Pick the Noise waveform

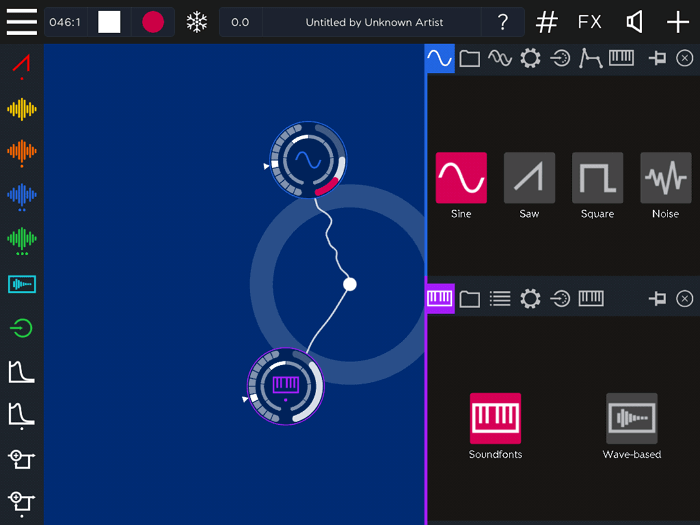pyautogui.click(x=665, y=178)
